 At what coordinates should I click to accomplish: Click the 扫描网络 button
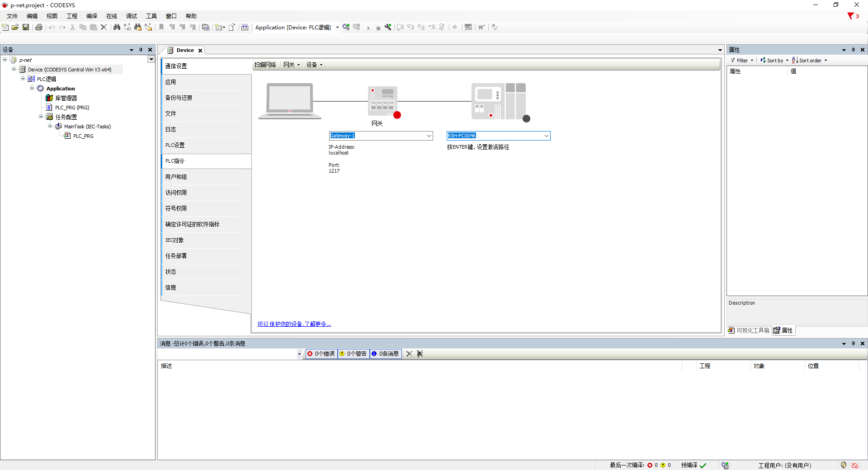265,65
